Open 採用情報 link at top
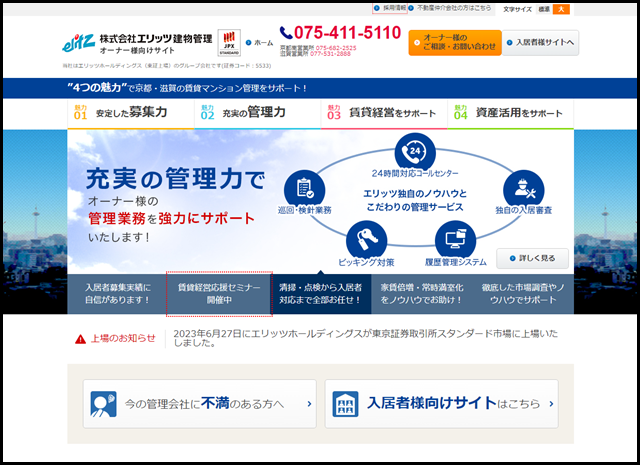Image resolution: width=640 pixels, height=465 pixels. coord(390,8)
